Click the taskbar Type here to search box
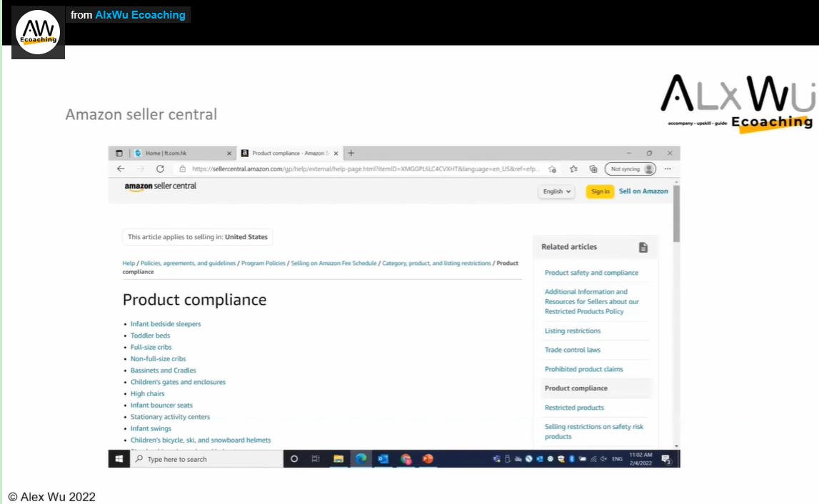Screen dimensions: 819x504 click(x=206, y=459)
